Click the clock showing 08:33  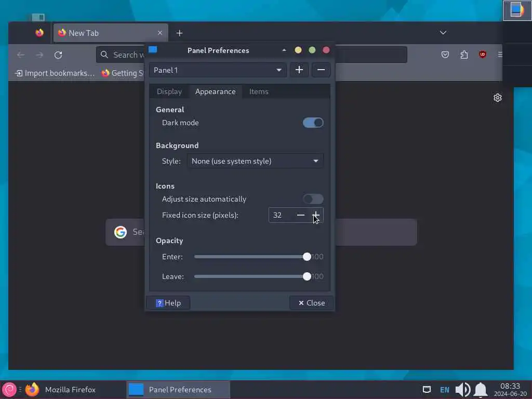click(510, 390)
